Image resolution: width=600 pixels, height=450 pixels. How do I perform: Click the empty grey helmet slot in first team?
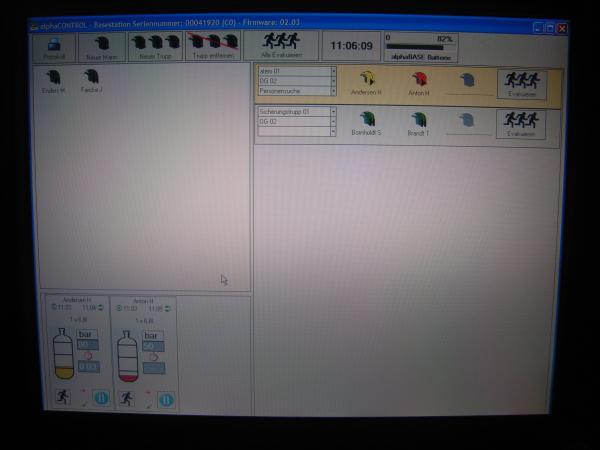click(468, 80)
